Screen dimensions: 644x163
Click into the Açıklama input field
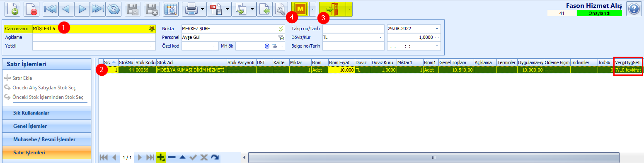pyautogui.click(x=94, y=37)
